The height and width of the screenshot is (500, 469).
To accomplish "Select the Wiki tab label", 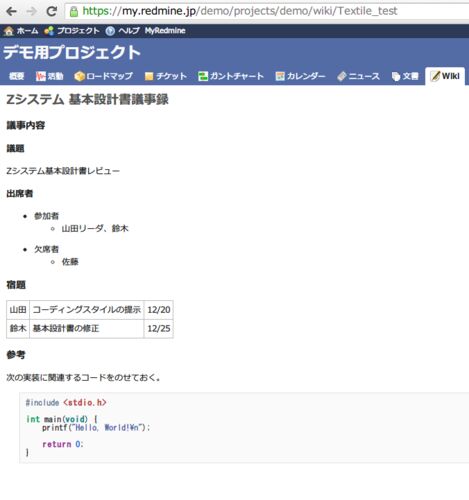I will (x=451, y=76).
